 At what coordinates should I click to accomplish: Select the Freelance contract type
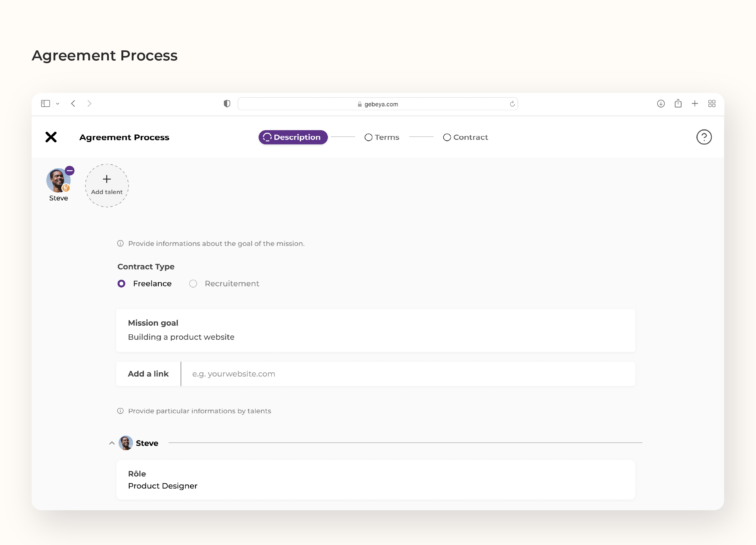point(144,284)
